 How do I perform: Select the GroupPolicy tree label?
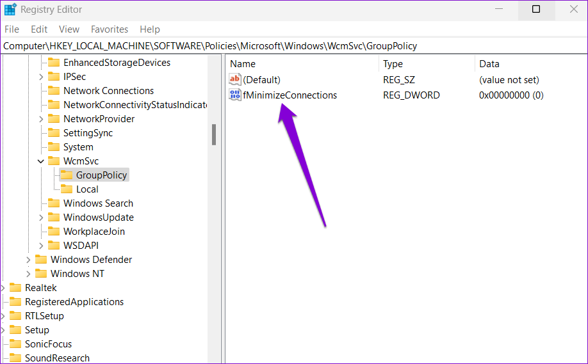pos(101,175)
